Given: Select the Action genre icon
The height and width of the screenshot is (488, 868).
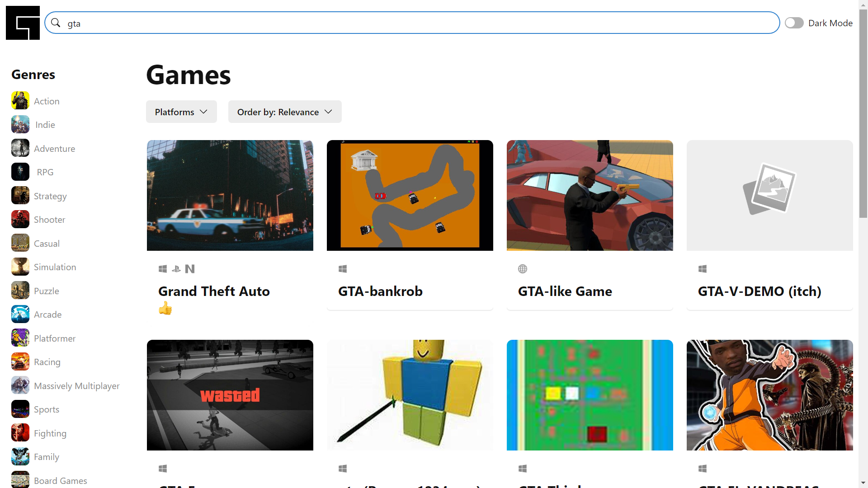Looking at the screenshot, I should point(20,101).
